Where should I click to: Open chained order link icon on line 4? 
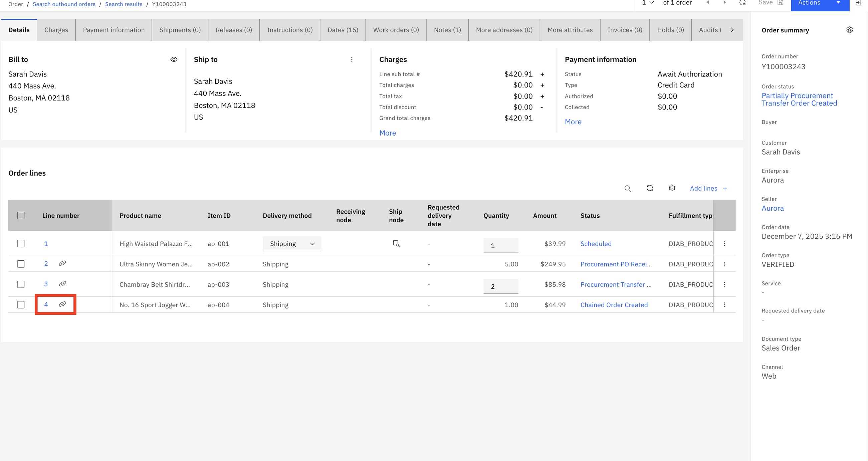pyautogui.click(x=62, y=304)
